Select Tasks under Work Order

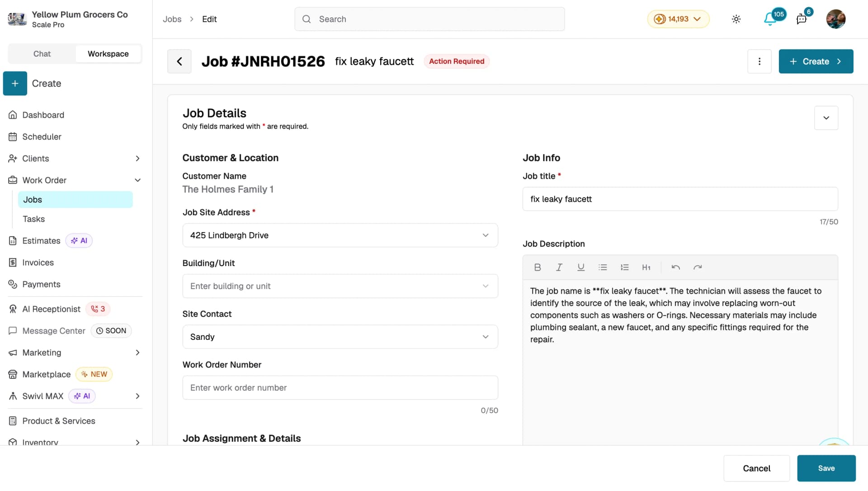[34, 219]
